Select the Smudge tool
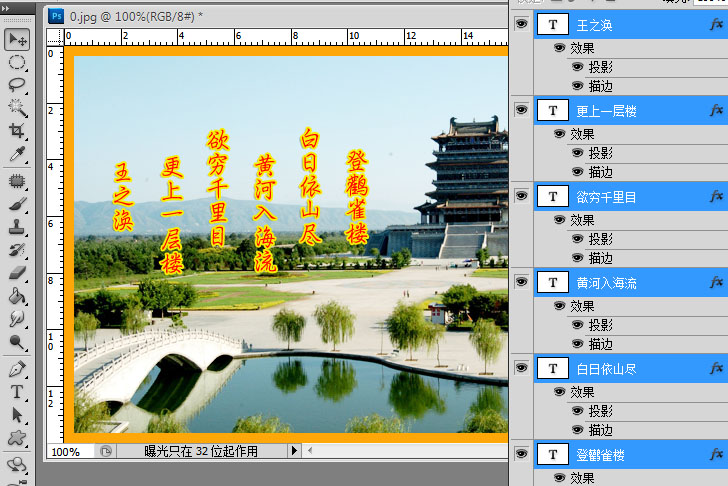The width and height of the screenshot is (728, 486). tap(17, 318)
